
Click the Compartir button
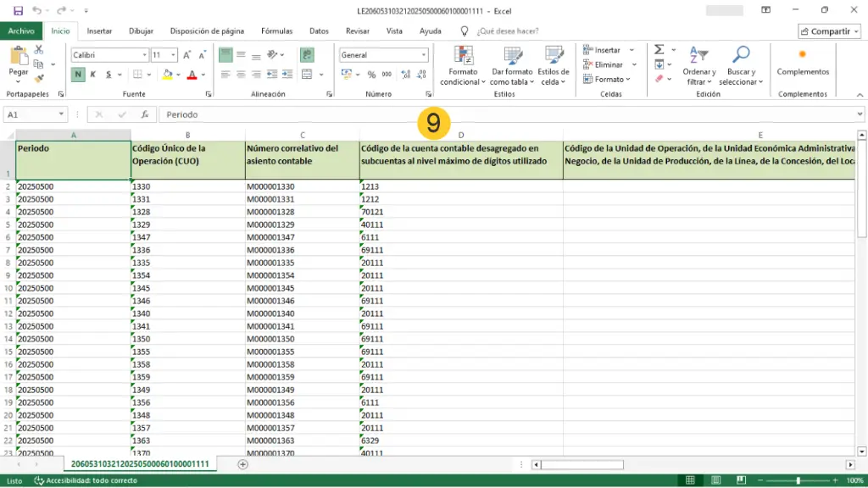tap(830, 31)
